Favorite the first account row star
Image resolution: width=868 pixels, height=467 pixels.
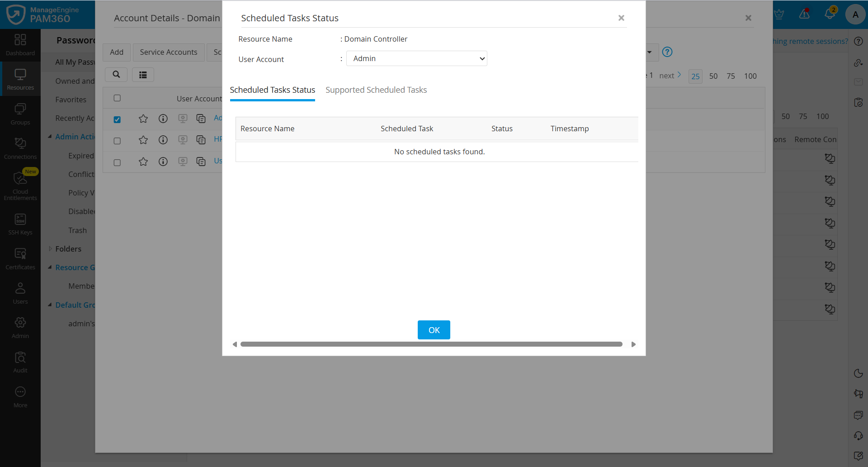click(x=143, y=119)
